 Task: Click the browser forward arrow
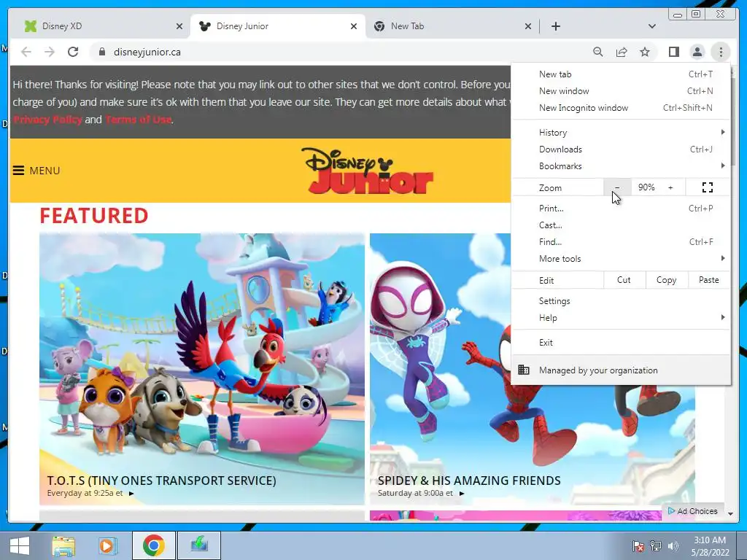pyautogui.click(x=50, y=52)
